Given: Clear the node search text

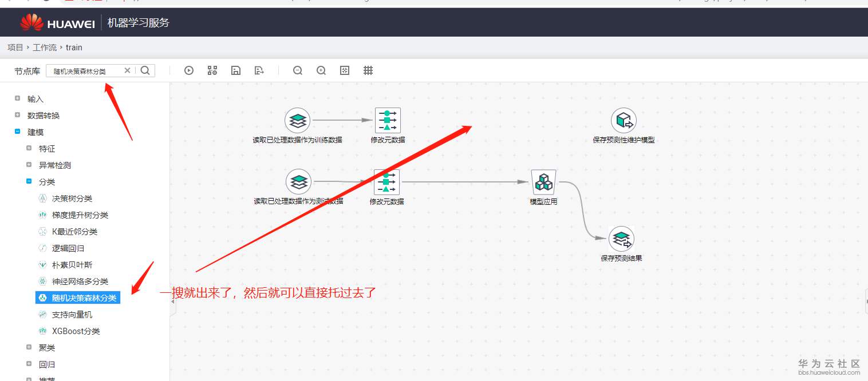Looking at the screenshot, I should (127, 70).
